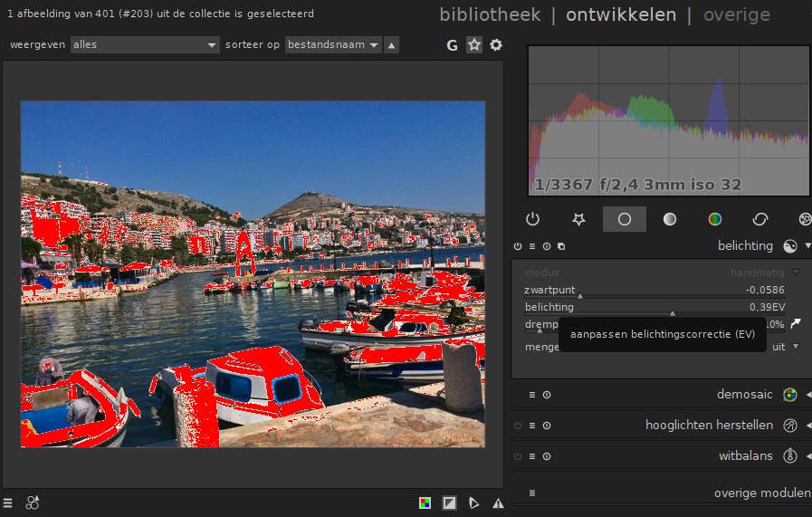Screen dimensions: 812x517
Task: Open the overige modulen presets menu icon
Action: point(532,493)
